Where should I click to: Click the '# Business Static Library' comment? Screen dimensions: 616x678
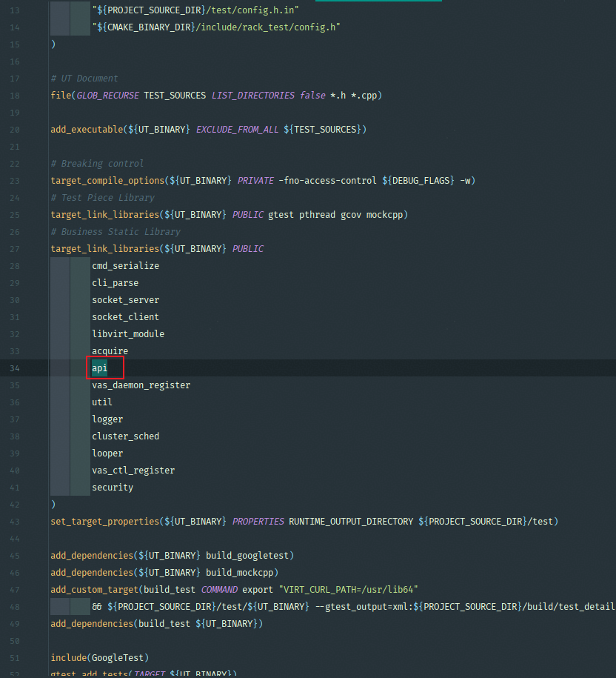click(x=115, y=232)
